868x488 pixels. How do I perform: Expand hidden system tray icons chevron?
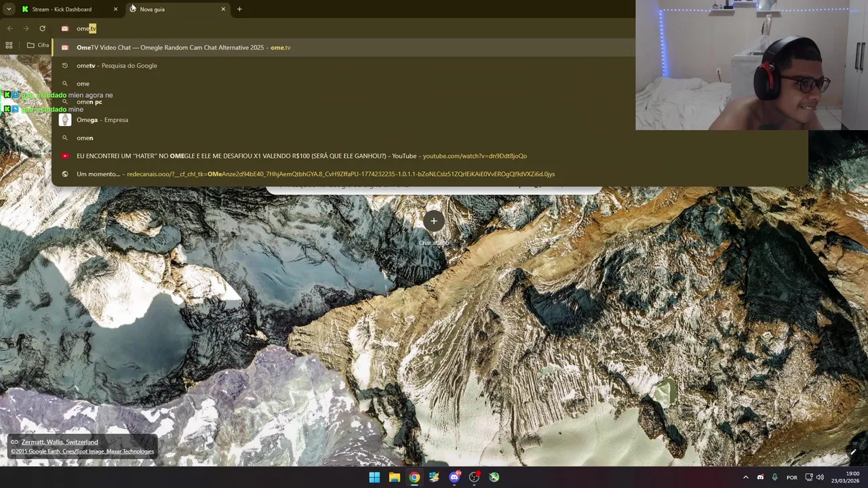pos(745,477)
